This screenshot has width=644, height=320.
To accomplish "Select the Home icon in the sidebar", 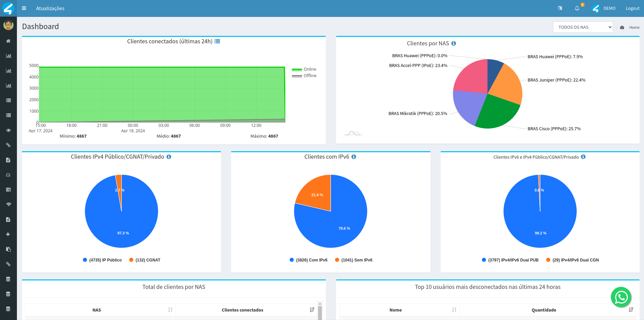I will (8, 41).
